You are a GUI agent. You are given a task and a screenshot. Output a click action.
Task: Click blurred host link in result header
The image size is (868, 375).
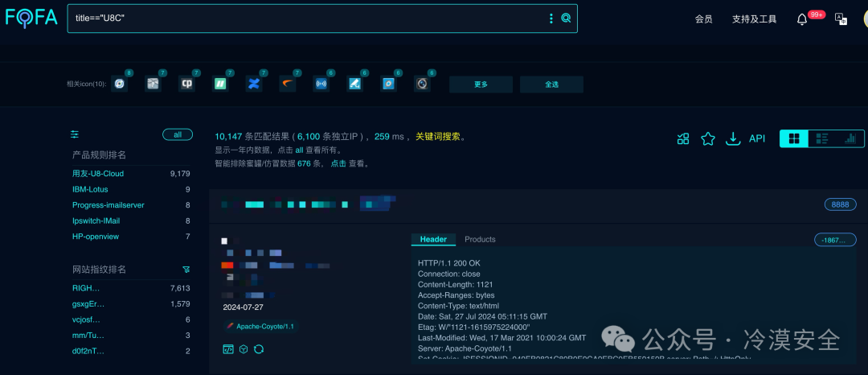[309, 204]
